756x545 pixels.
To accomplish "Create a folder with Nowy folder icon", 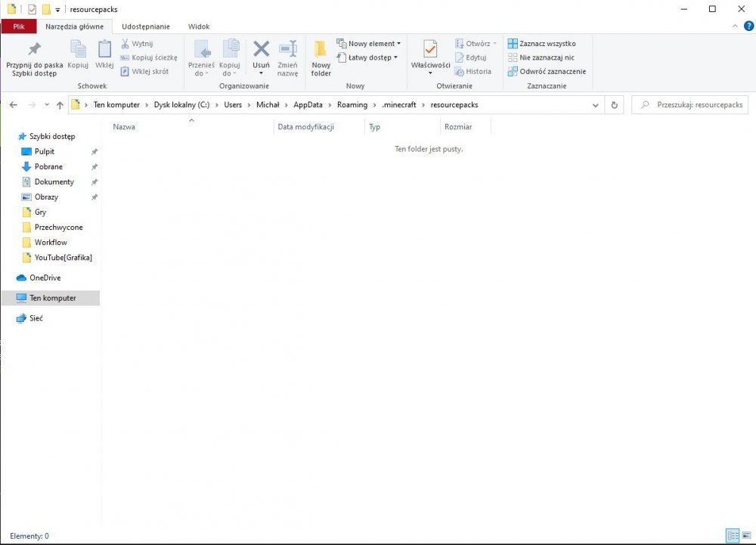I will [321, 51].
